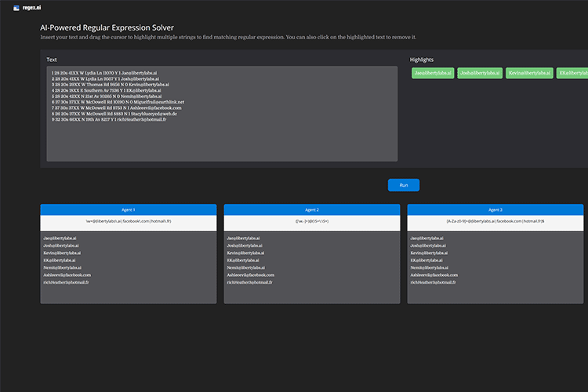Remove the Jan@libertylabs.ai highlight chip
The height and width of the screenshot is (392, 588).
(432, 73)
